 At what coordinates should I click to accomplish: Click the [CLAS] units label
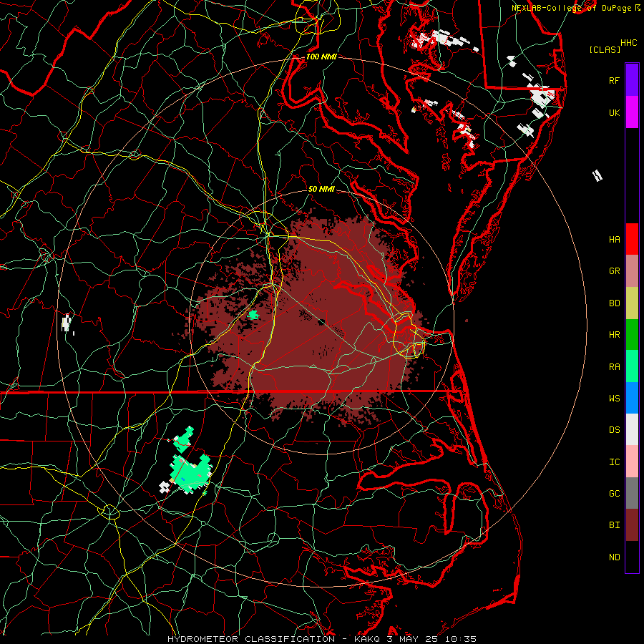[605, 50]
